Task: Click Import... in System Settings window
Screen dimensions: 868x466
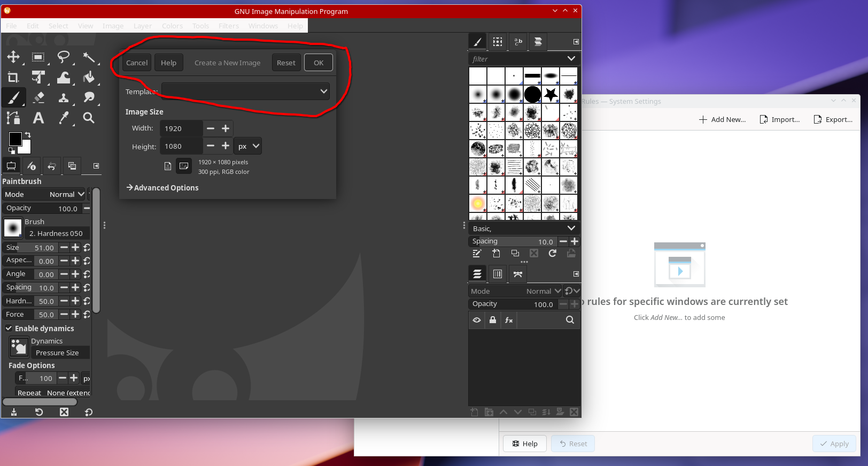Action: coord(780,119)
